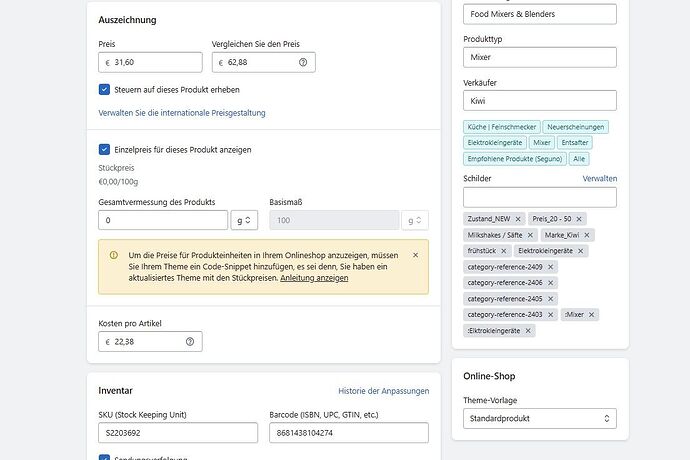690x460 pixels.
Task: Click the Anleitung anzeigen link
Action: [x=314, y=278]
